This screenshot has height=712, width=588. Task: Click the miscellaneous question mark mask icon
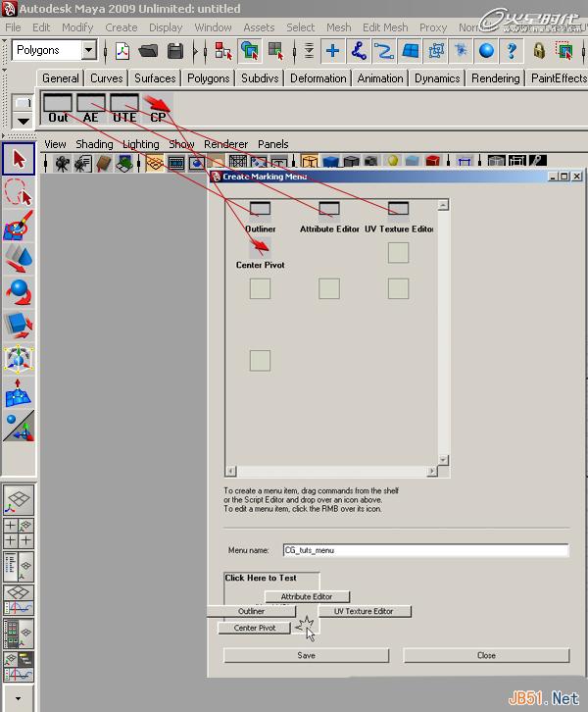point(512,50)
